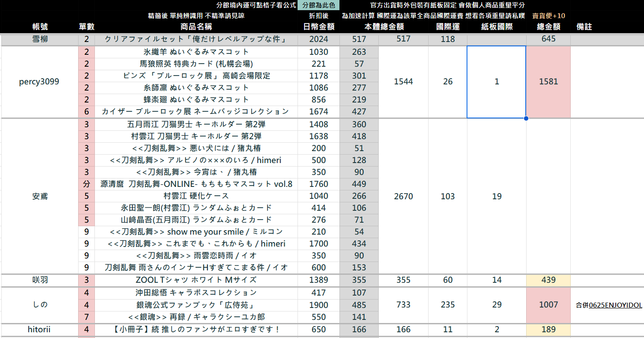Viewport: 644px width, 338px height.
Task: Select the international shipping value 103 for 安鳶
Action: tap(448, 196)
